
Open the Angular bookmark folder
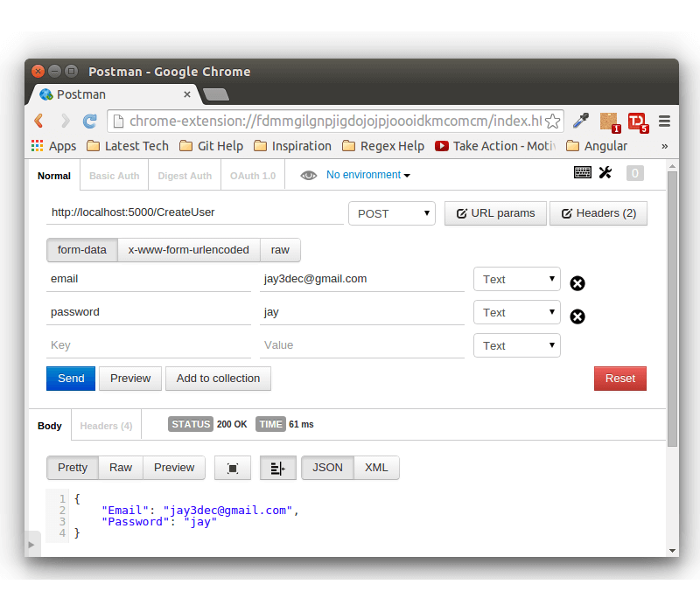tap(597, 146)
